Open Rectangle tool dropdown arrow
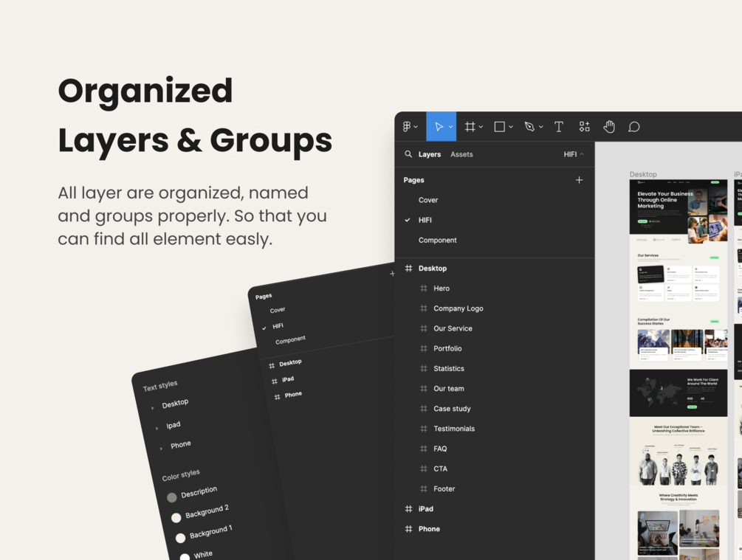The image size is (742, 560). point(511,127)
